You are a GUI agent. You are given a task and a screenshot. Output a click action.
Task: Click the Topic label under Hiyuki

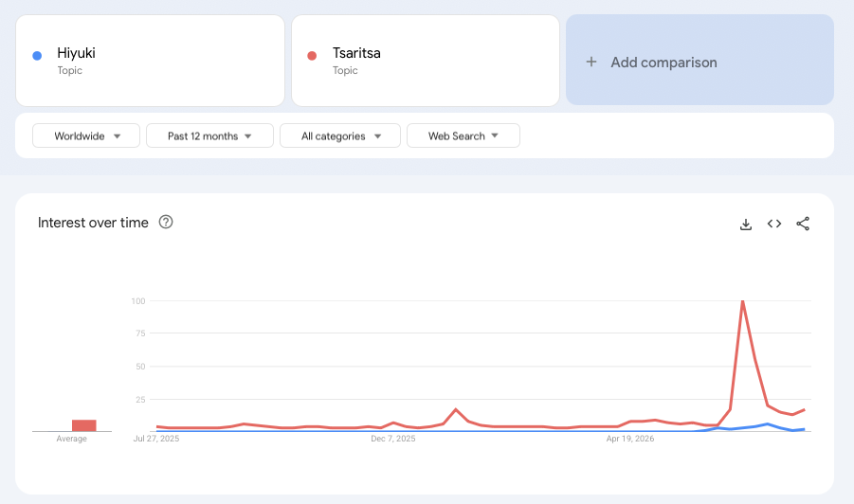(70, 70)
